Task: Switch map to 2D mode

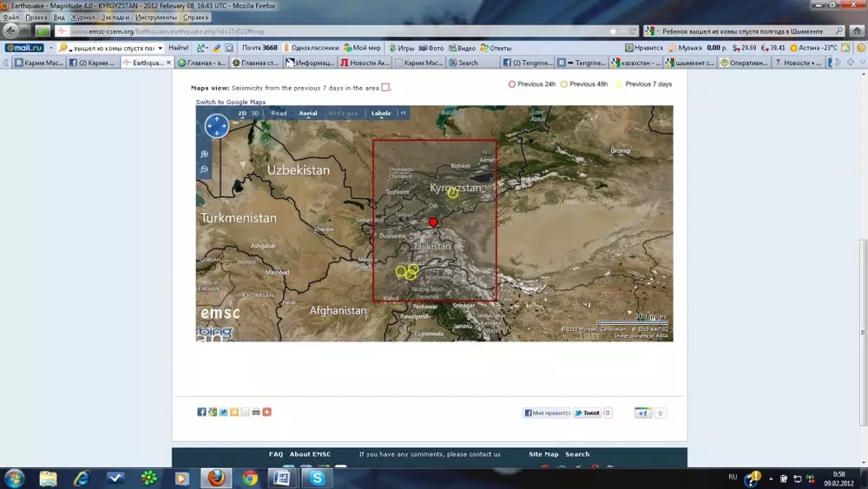Action: (x=243, y=114)
